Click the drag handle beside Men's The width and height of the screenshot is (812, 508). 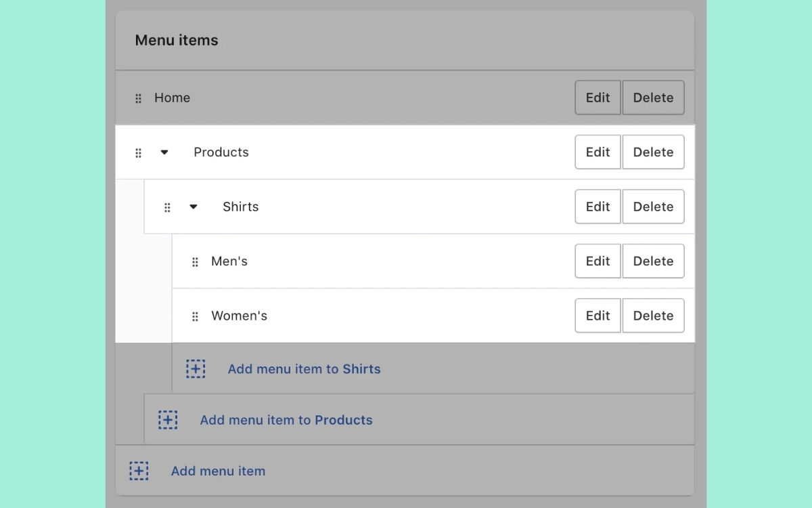[x=195, y=261]
